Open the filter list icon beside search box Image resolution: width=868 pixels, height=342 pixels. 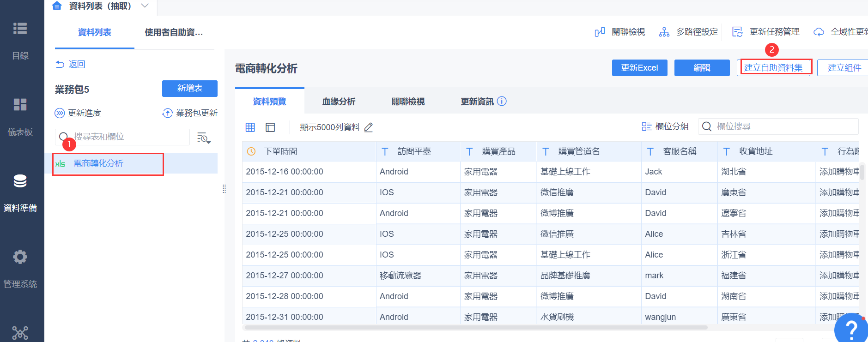[x=204, y=138]
